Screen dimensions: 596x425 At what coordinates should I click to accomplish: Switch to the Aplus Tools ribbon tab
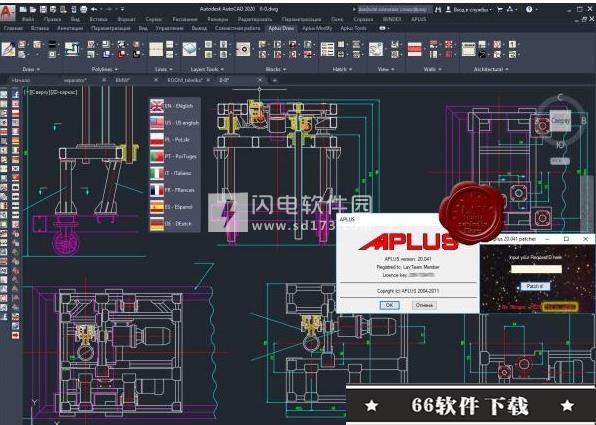click(353, 28)
